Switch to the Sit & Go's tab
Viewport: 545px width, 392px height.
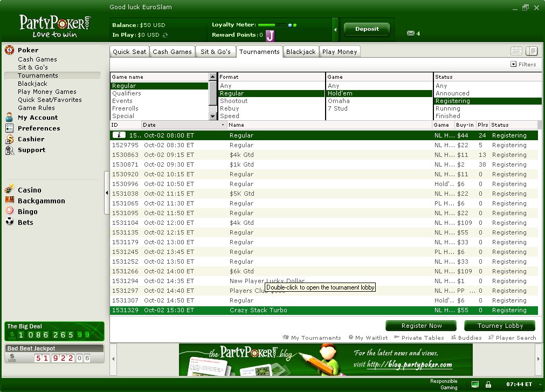215,52
